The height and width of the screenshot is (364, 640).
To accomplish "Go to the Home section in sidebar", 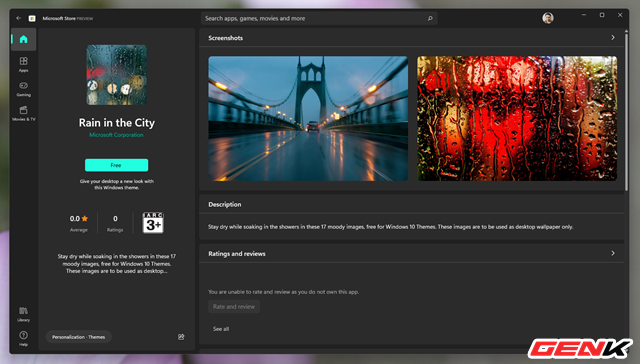I will pos(24,39).
